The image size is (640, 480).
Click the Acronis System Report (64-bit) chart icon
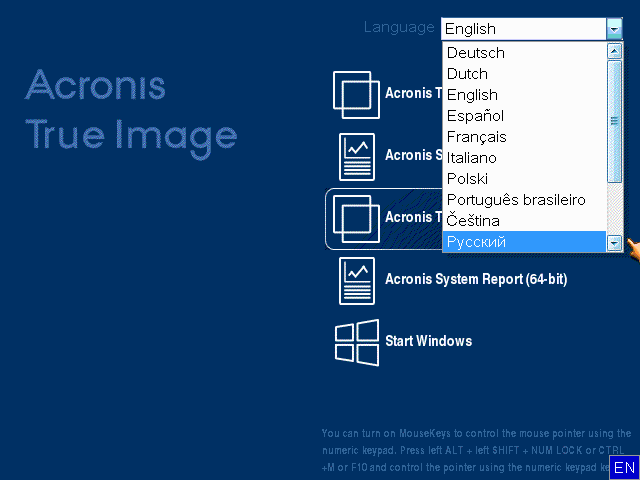click(357, 280)
